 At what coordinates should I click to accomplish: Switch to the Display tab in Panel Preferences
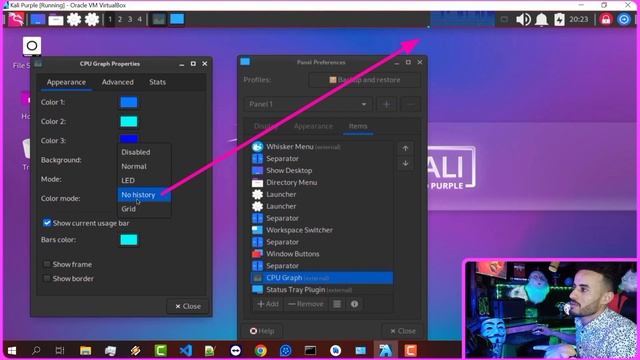coord(265,126)
